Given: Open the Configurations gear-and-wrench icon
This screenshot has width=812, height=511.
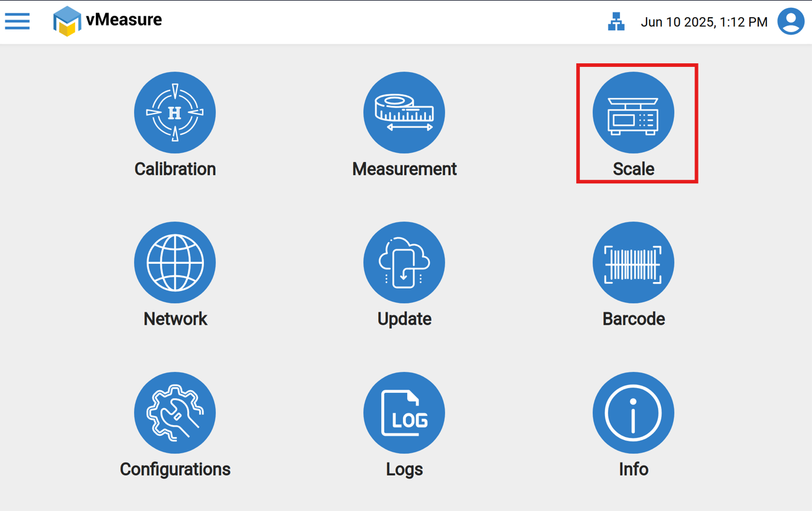Looking at the screenshot, I should point(175,413).
